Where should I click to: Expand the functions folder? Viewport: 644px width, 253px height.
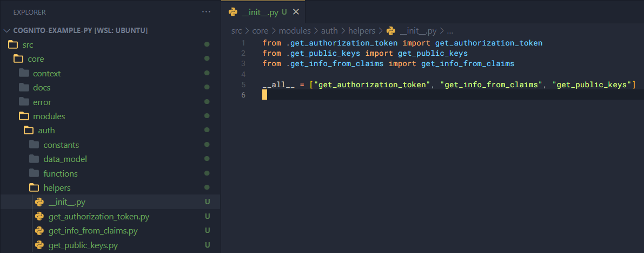pyautogui.click(x=60, y=173)
